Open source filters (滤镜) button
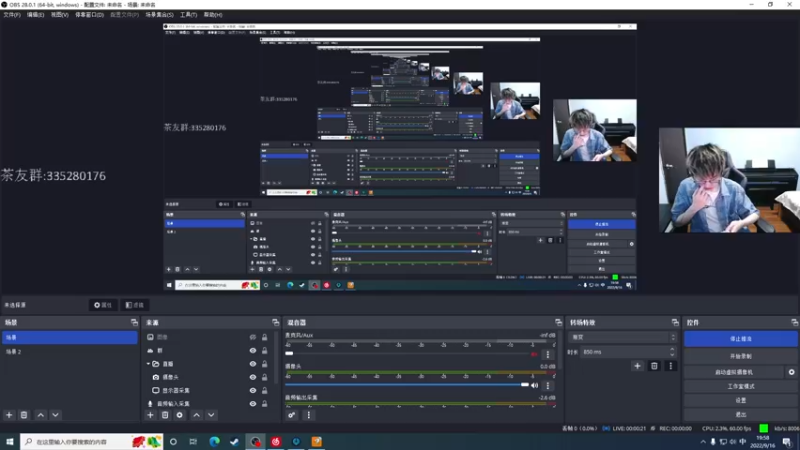The height and width of the screenshot is (450, 800). [x=135, y=305]
